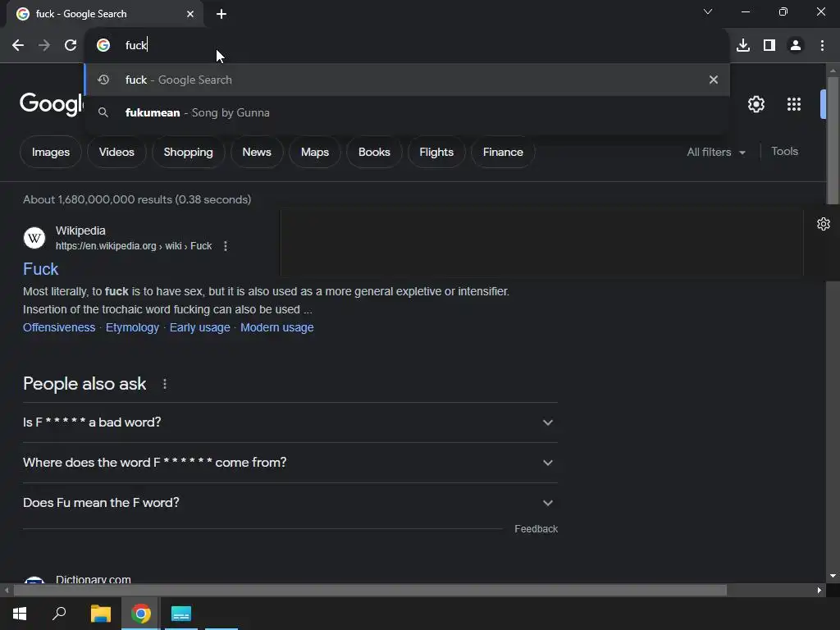This screenshot has width=840, height=630.
Task: Open the All filters dropdown
Action: (x=716, y=152)
